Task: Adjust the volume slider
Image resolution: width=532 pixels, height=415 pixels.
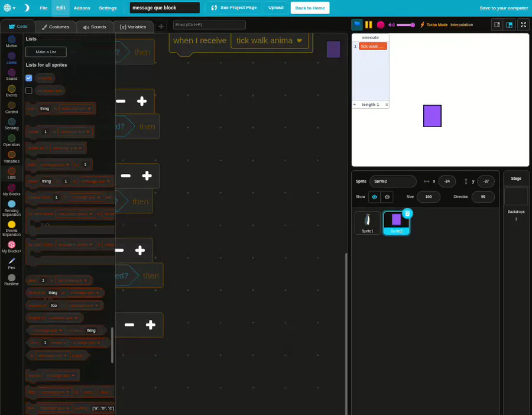Action: click(x=406, y=25)
